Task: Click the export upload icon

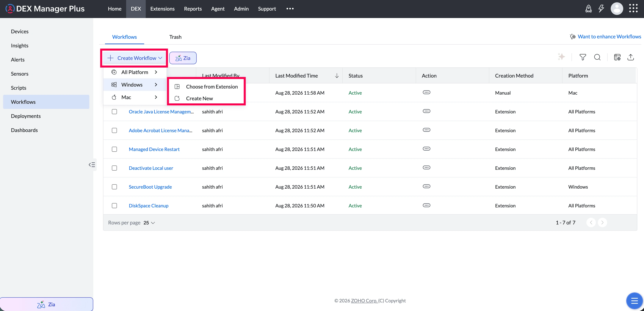Action: click(631, 57)
